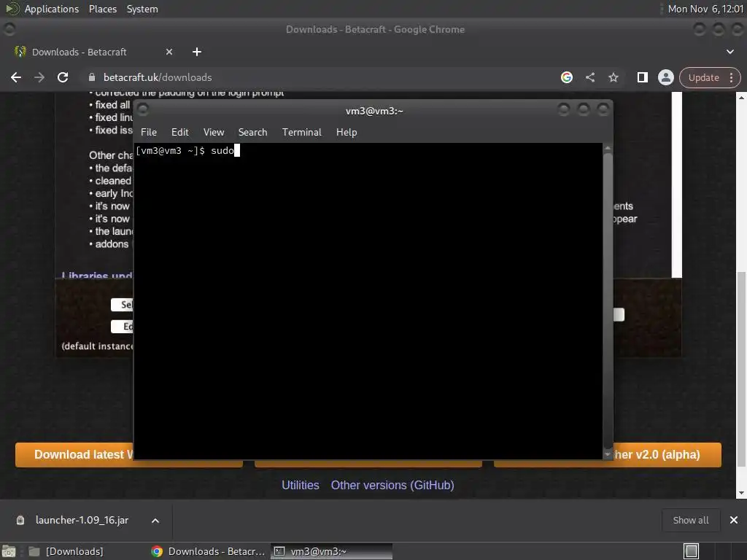The height and width of the screenshot is (560, 747).
Task: Click the launcher v2.0 (alpha) button
Action: tap(667, 455)
